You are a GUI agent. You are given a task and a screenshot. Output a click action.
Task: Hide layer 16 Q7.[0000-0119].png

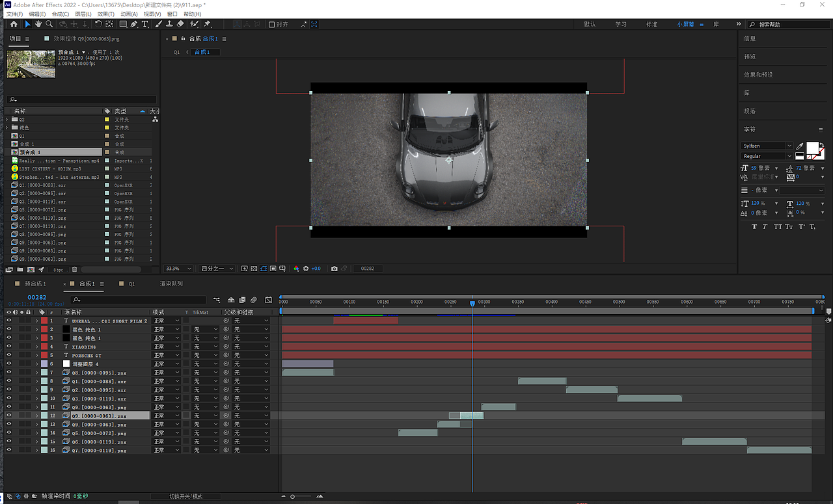coord(9,450)
